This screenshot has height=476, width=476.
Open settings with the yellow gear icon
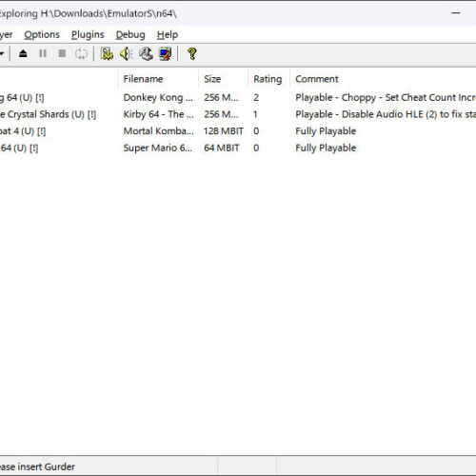[107, 53]
